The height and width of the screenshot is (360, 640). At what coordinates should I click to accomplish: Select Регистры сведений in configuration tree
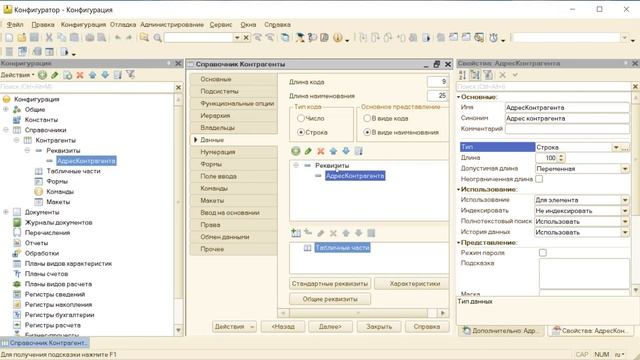pos(55,294)
